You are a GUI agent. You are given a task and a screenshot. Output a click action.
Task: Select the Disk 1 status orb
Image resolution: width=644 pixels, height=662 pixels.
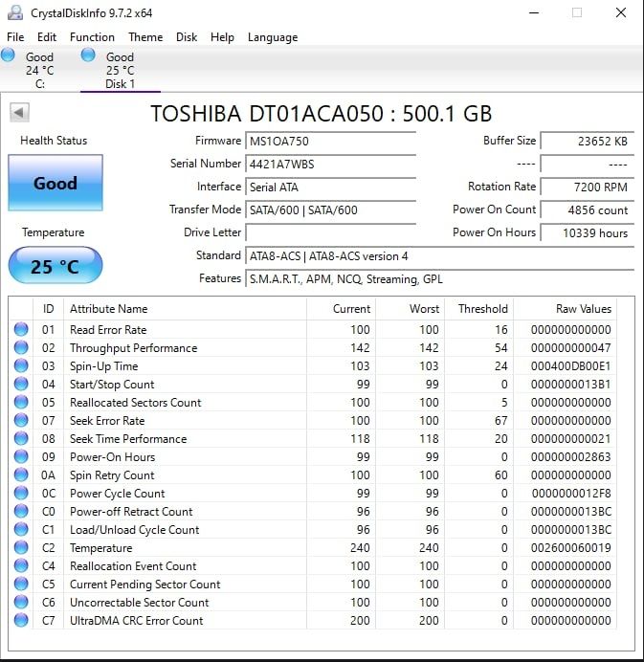(88, 55)
